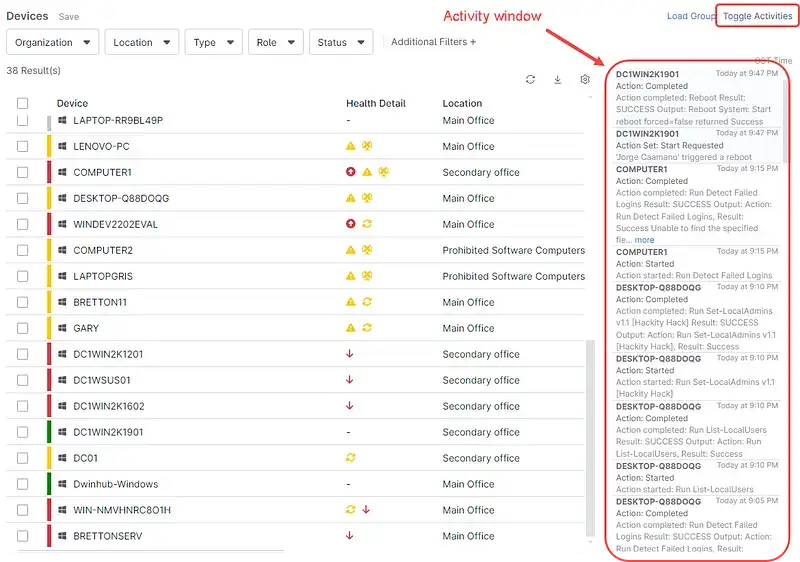Click Prohibited Software Computers in COMPUTER2 row
Image resolution: width=800 pixels, height=562 pixels.
513,250
